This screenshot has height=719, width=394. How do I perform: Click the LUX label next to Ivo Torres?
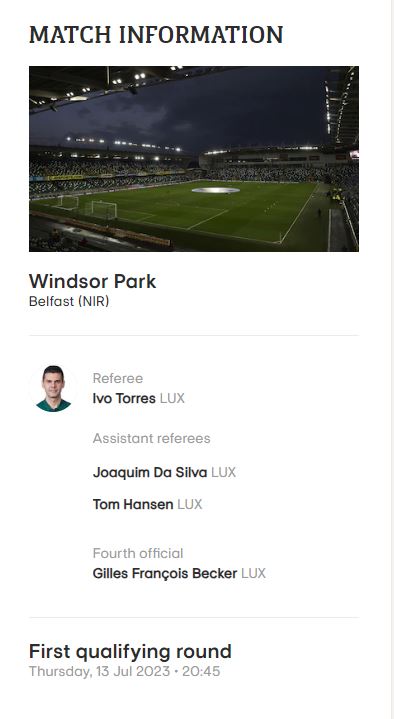172,398
